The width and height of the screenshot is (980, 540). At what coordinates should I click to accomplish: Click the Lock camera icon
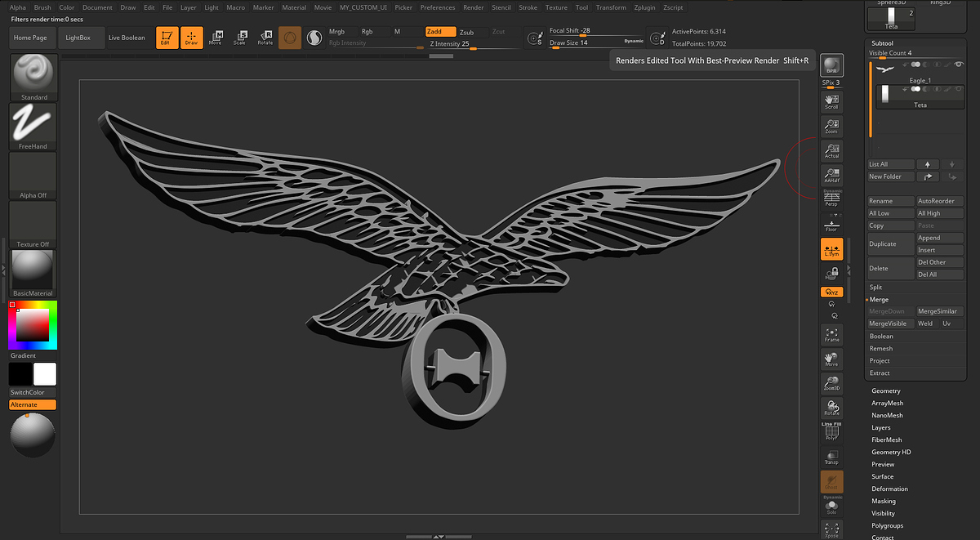(831, 275)
